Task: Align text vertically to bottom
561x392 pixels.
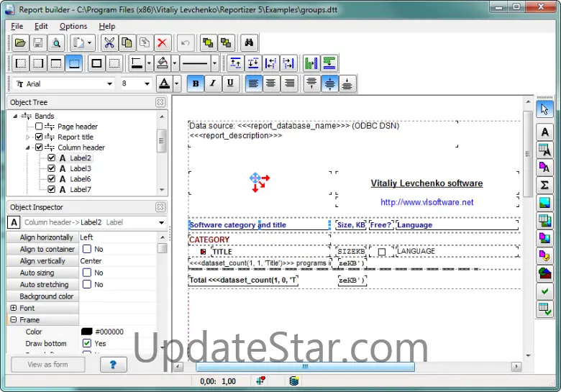Action: pyautogui.click(x=347, y=83)
